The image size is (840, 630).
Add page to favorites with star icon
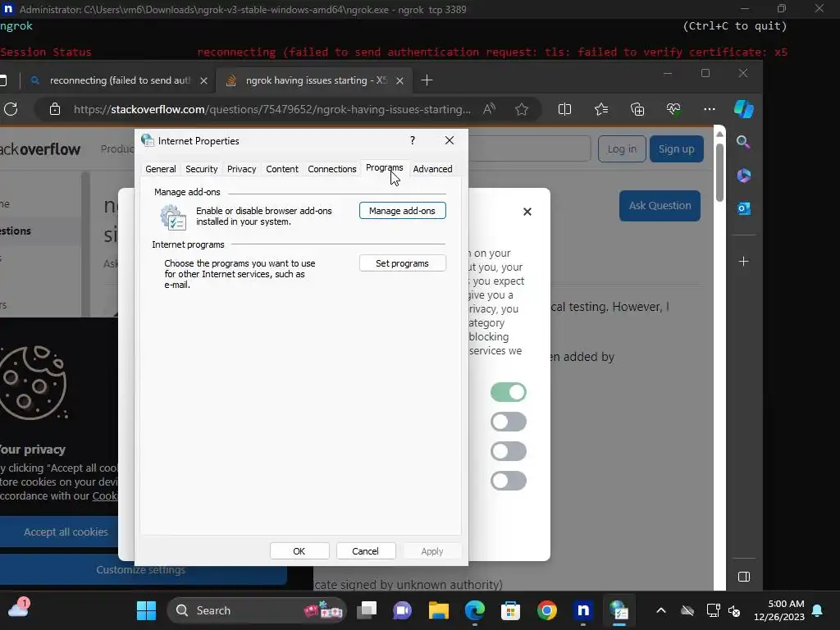522,109
